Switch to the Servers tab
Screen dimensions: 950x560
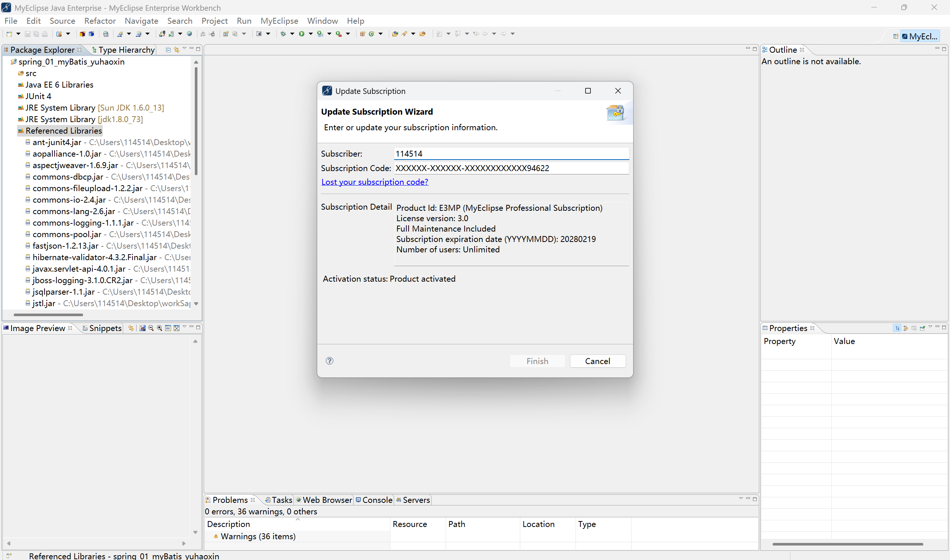point(413,500)
